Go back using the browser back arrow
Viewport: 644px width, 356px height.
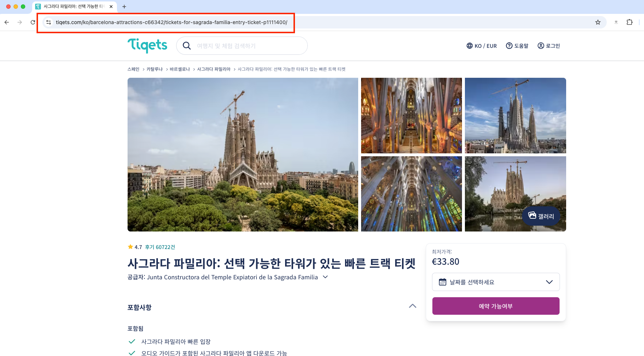tap(7, 22)
